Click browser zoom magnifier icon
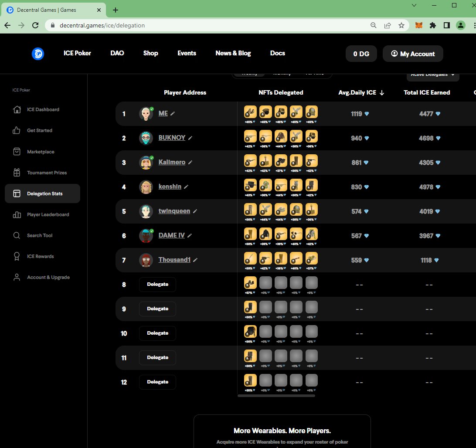 tap(374, 25)
